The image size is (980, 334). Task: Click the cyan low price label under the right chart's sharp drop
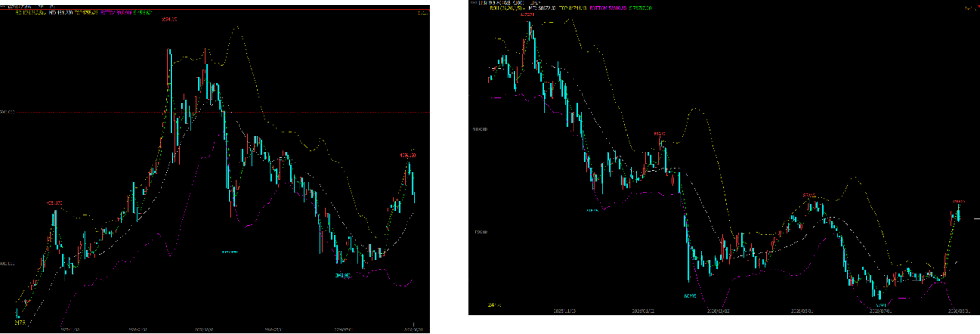coord(690,295)
